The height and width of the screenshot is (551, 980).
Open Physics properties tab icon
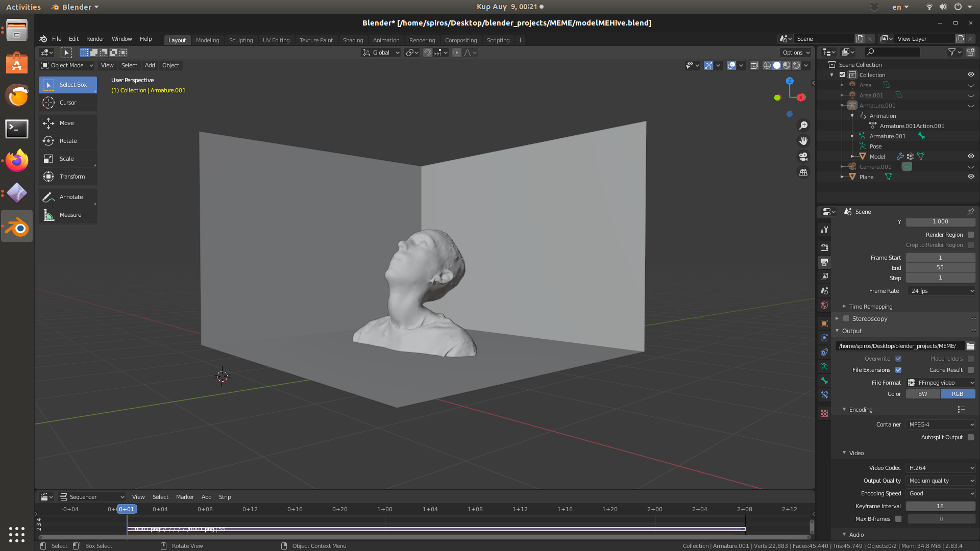(x=824, y=338)
